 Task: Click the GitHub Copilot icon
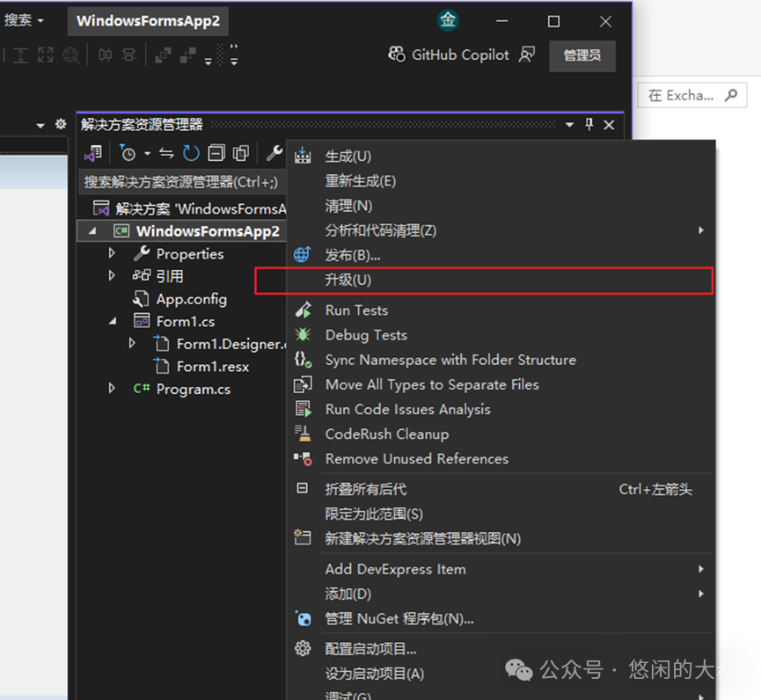coord(397,55)
